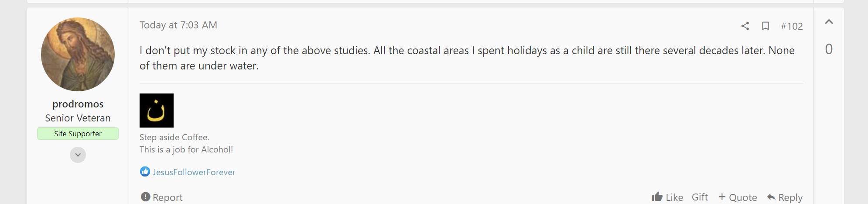Screen dimensions: 868x204
Task: Click the upvote arrow beside the post
Action: [829, 22]
